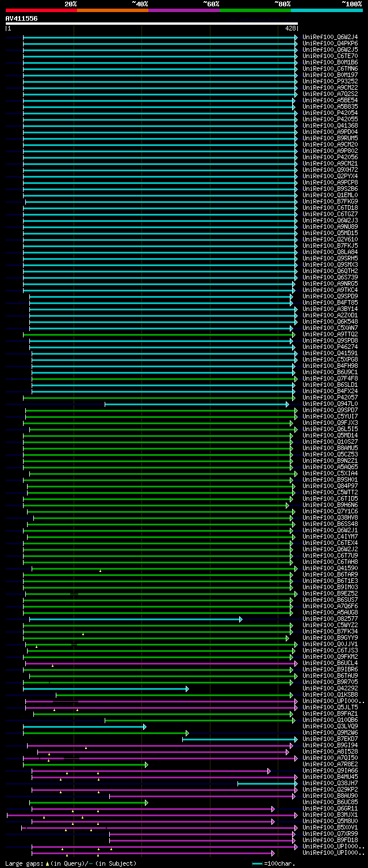Click the cyan alignment bar for Q42292

(x=106, y=689)
